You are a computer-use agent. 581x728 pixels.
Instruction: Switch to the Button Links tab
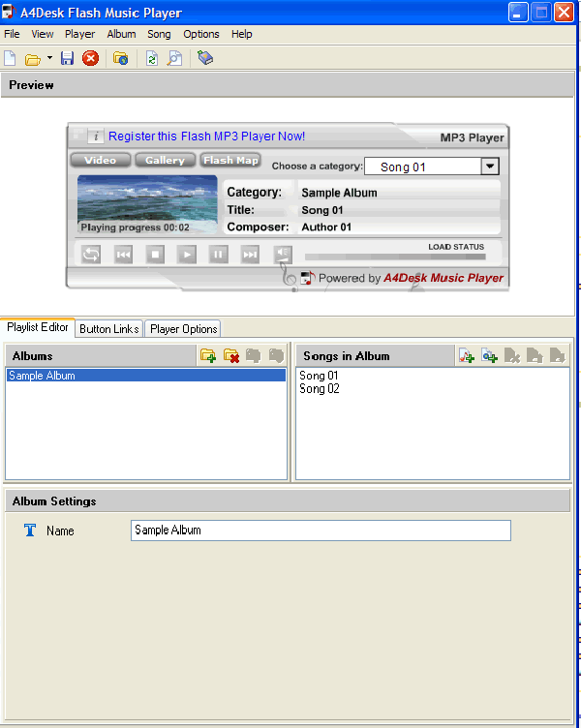coord(109,329)
